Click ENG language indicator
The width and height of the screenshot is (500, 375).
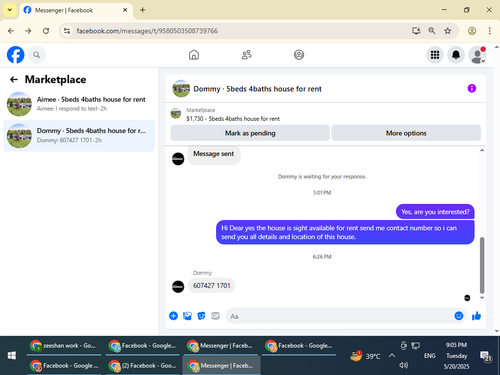click(x=430, y=356)
